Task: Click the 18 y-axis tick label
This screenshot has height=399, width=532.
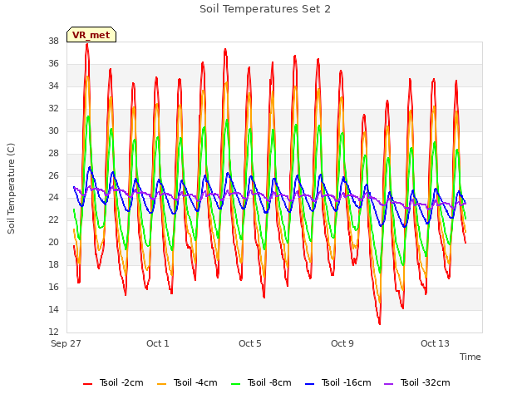Action: tap(53, 265)
